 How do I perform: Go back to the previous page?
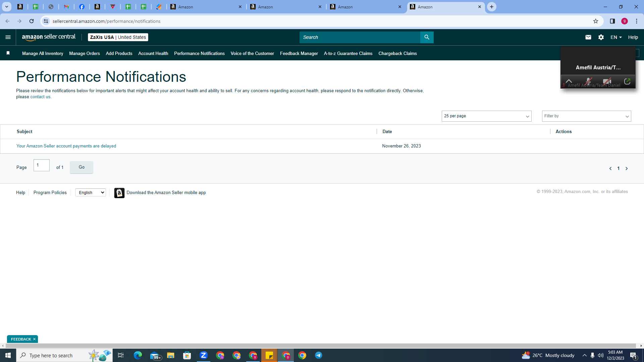coord(7,21)
